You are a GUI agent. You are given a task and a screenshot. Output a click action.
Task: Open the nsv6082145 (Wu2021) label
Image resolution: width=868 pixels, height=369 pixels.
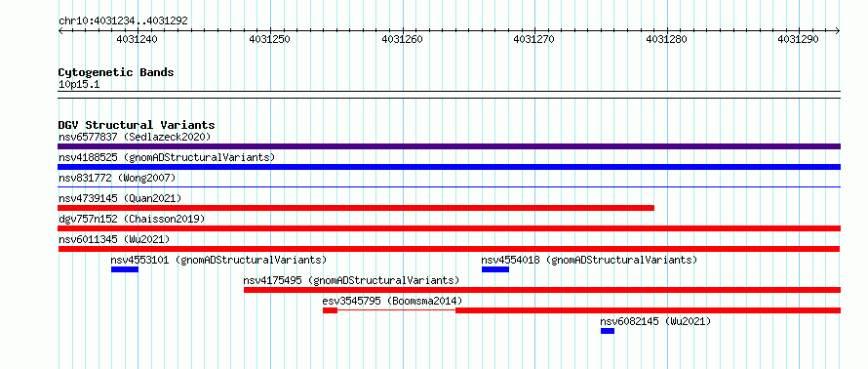tap(655, 321)
